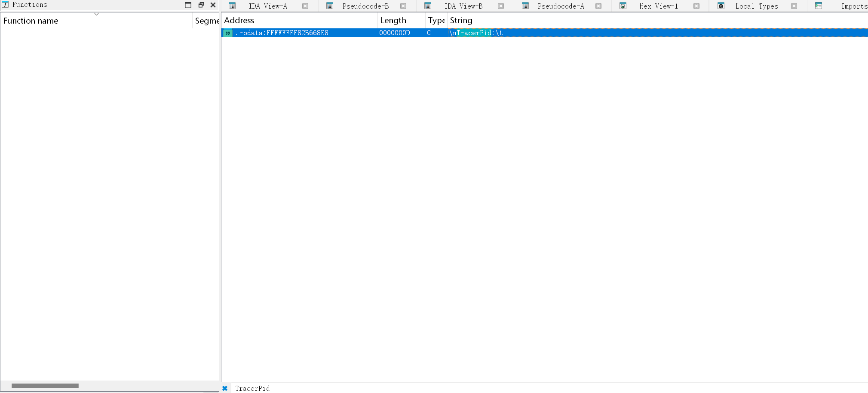
Task: Click the Hex View-1 tab icon
Action: pyautogui.click(x=623, y=6)
